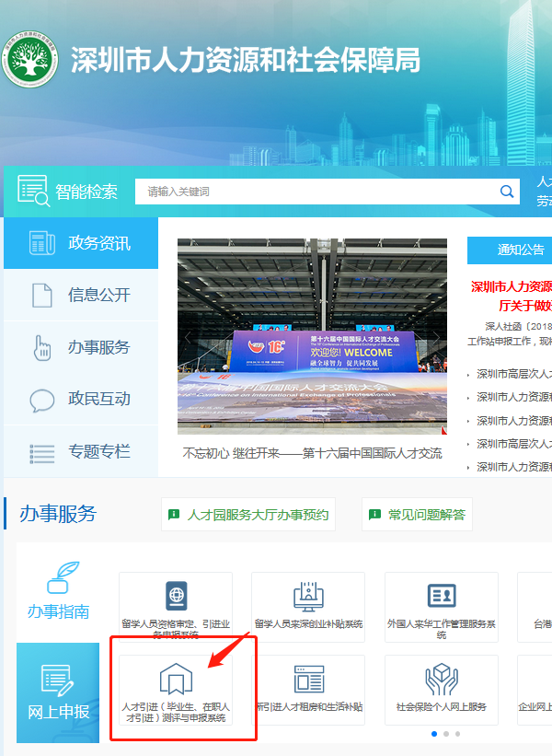Screen dimensions: 552x756
Task: Open the 政民互动 sidebar menu
Action: (81, 400)
